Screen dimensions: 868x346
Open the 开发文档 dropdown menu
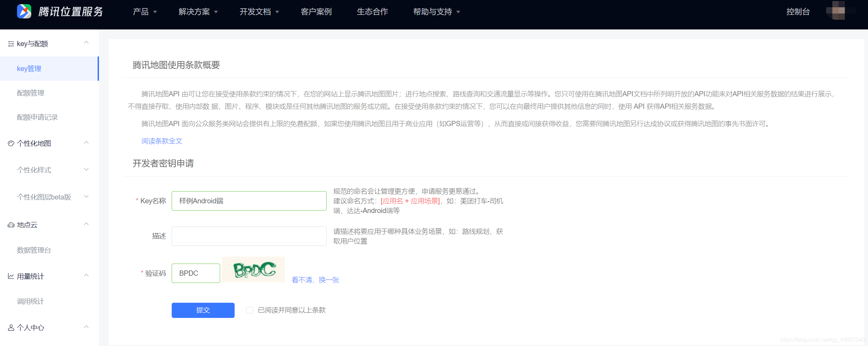coord(259,12)
